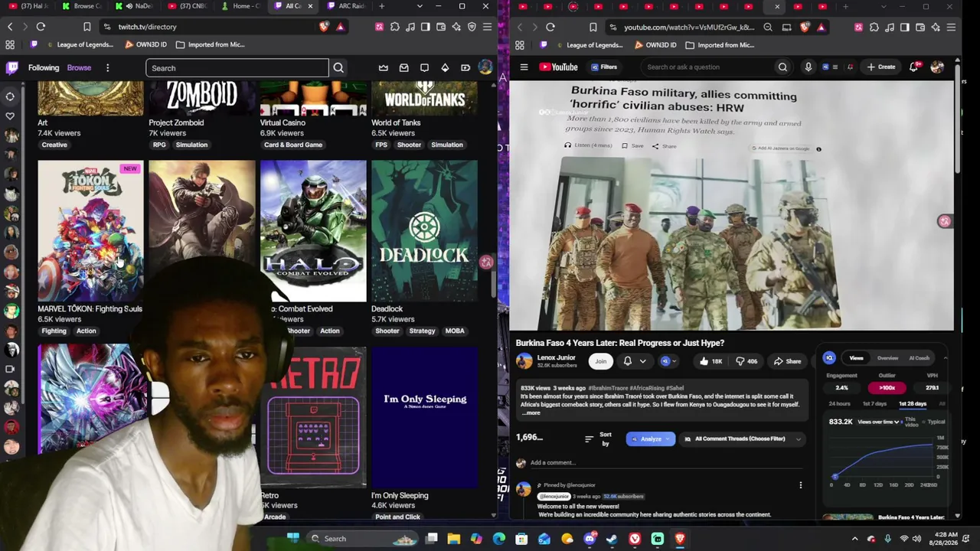Open All Comment Threads filter dropdown
Image resolution: width=980 pixels, height=551 pixels.
[x=742, y=439]
